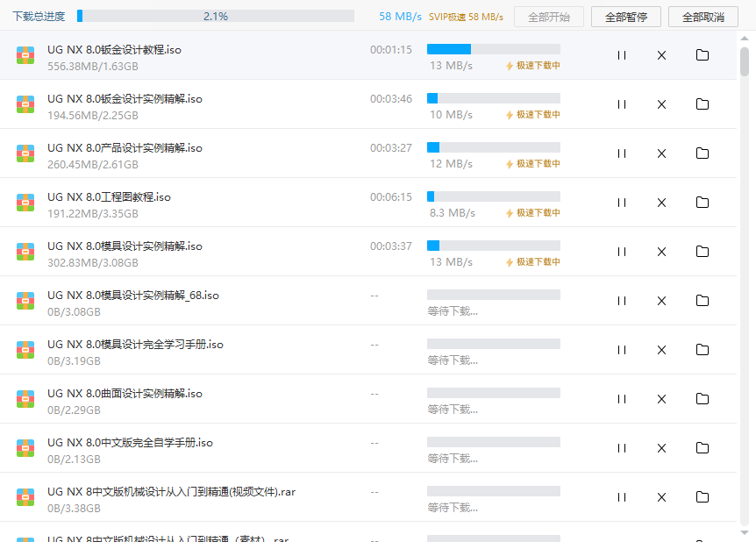This screenshot has height=549, width=756.
Task: Open folder for 模具设计完全学习手册.iso
Action: tap(703, 350)
